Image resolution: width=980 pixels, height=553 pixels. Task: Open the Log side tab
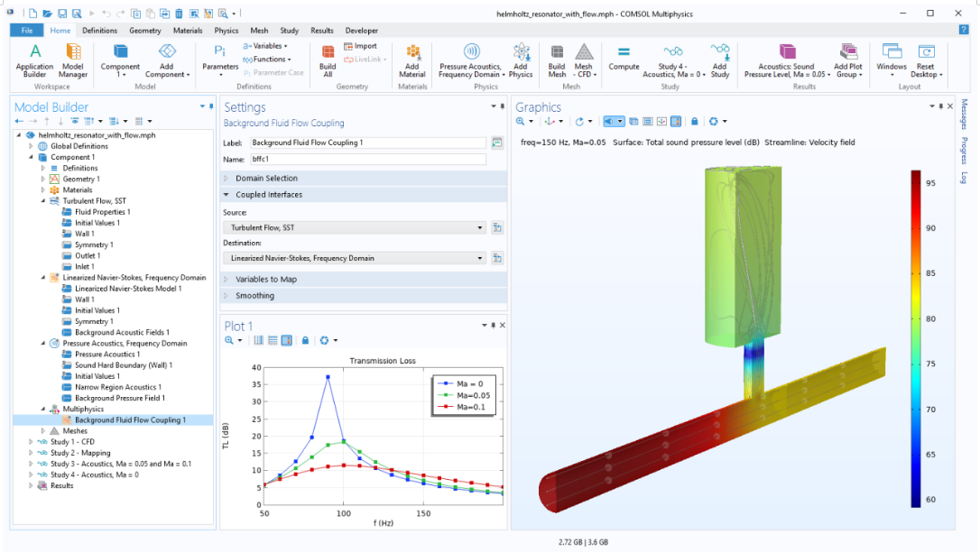click(x=965, y=178)
